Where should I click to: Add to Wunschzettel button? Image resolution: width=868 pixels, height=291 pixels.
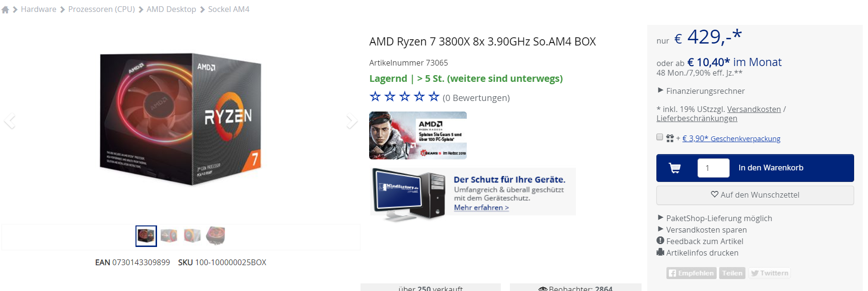point(755,195)
